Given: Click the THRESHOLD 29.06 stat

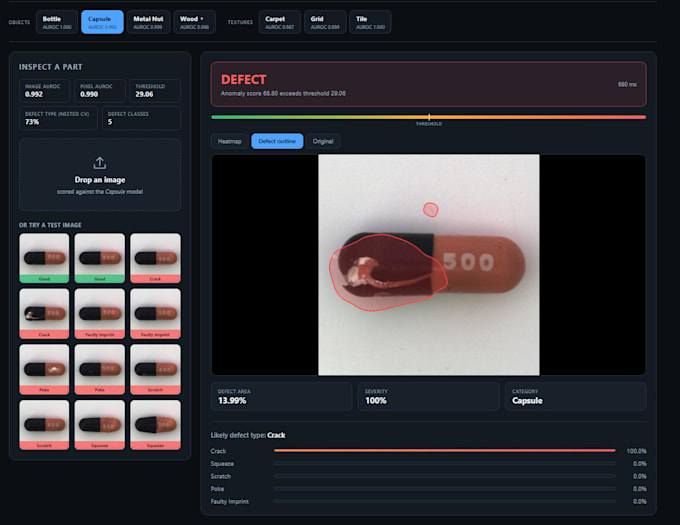Looking at the screenshot, I should 155,90.
